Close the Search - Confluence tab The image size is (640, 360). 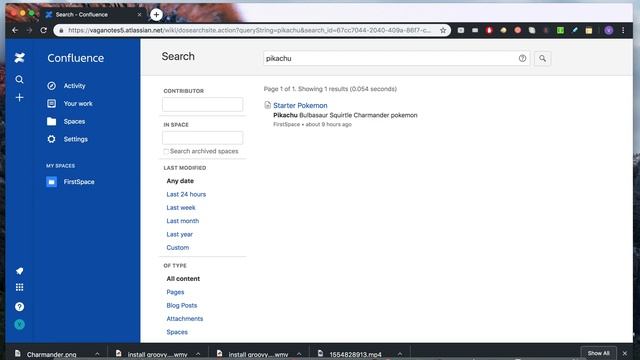[139, 15]
